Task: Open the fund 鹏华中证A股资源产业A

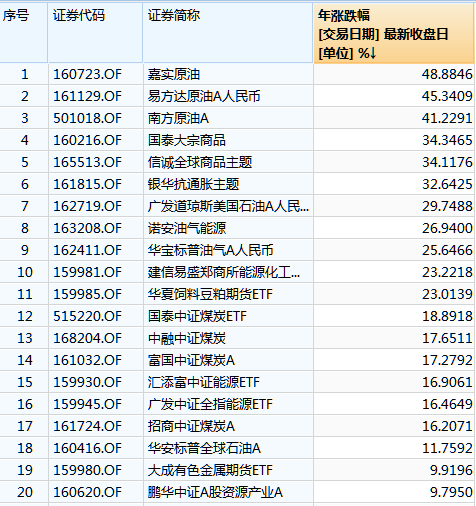Action: [215, 492]
